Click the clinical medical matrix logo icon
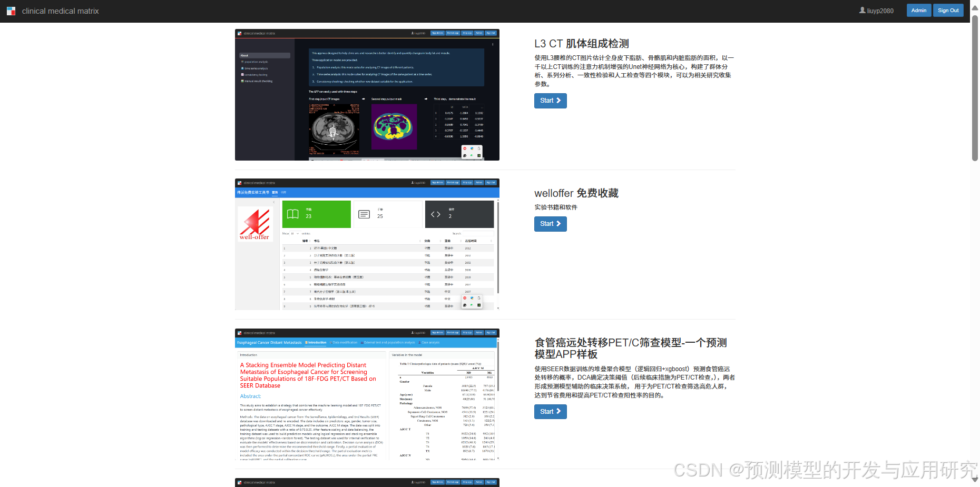 (11, 11)
